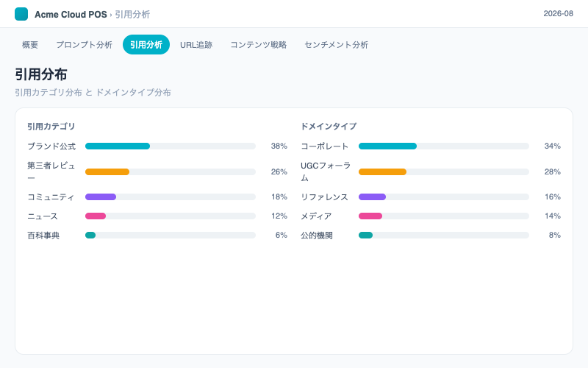Click the コミュニティ purple progress bar
The height and width of the screenshot is (368, 588).
point(171,197)
